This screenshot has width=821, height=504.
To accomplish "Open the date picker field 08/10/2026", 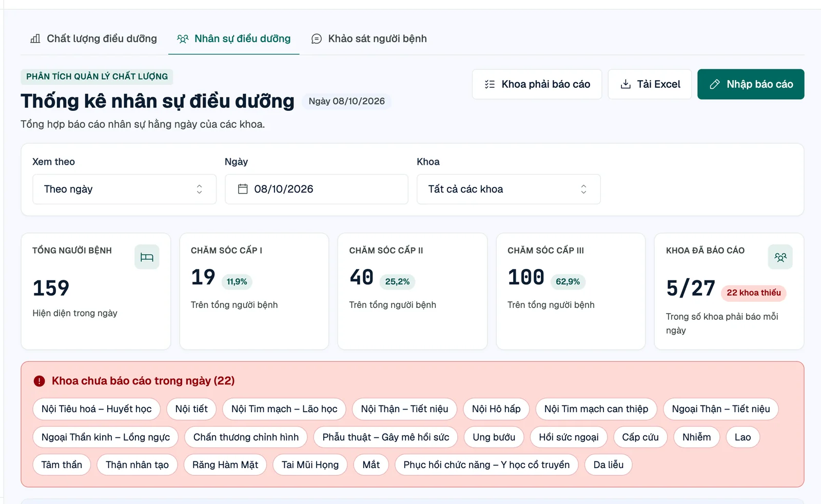I will 317,189.
